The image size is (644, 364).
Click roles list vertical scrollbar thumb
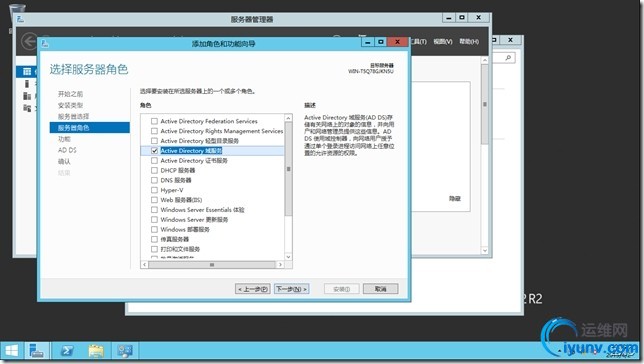click(x=288, y=169)
